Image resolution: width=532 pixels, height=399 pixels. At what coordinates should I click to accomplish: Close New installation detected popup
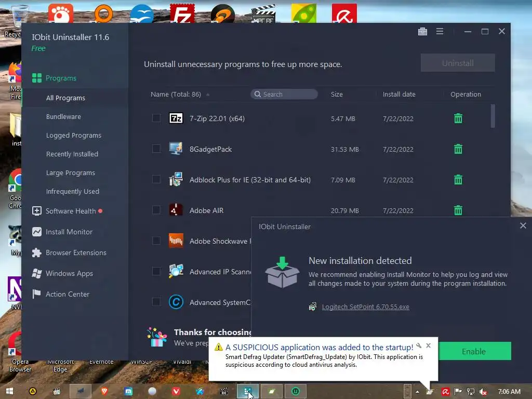click(x=523, y=225)
